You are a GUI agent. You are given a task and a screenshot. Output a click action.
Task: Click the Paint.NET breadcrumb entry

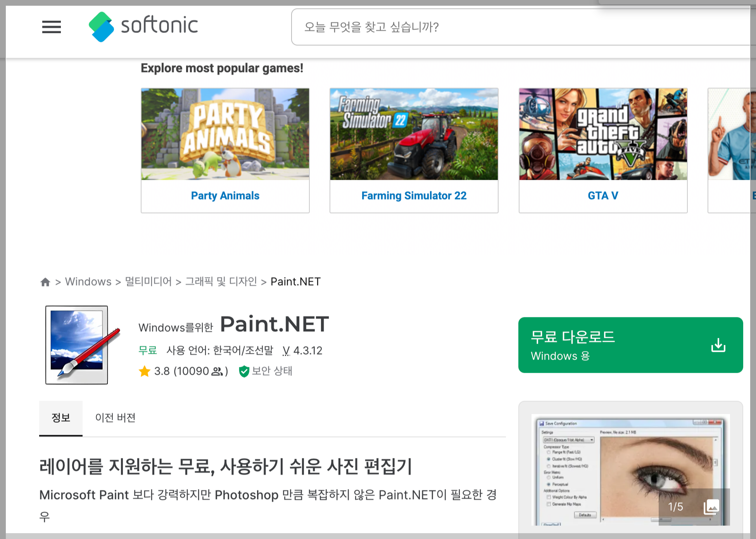[x=296, y=282]
